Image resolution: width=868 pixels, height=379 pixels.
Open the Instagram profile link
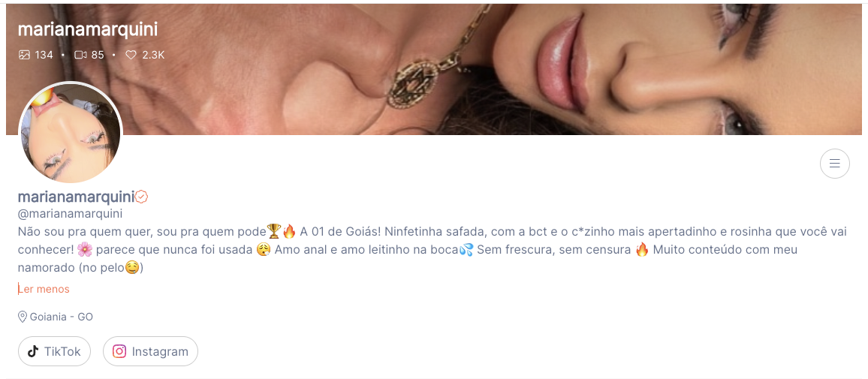151,351
